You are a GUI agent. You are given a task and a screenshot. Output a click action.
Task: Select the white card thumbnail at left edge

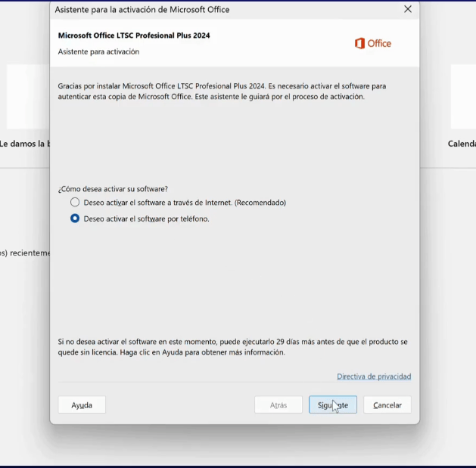[x=27, y=97]
